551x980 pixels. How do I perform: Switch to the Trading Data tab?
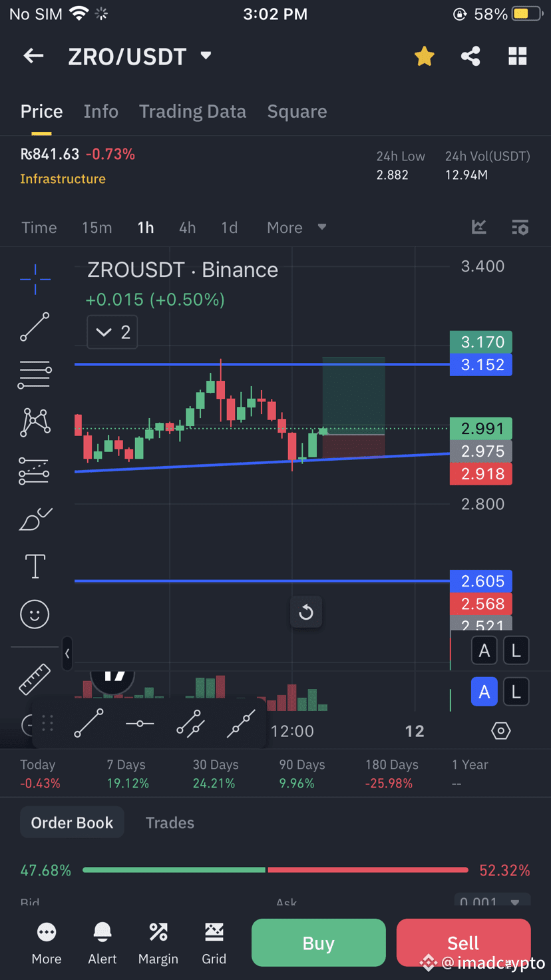(x=192, y=112)
